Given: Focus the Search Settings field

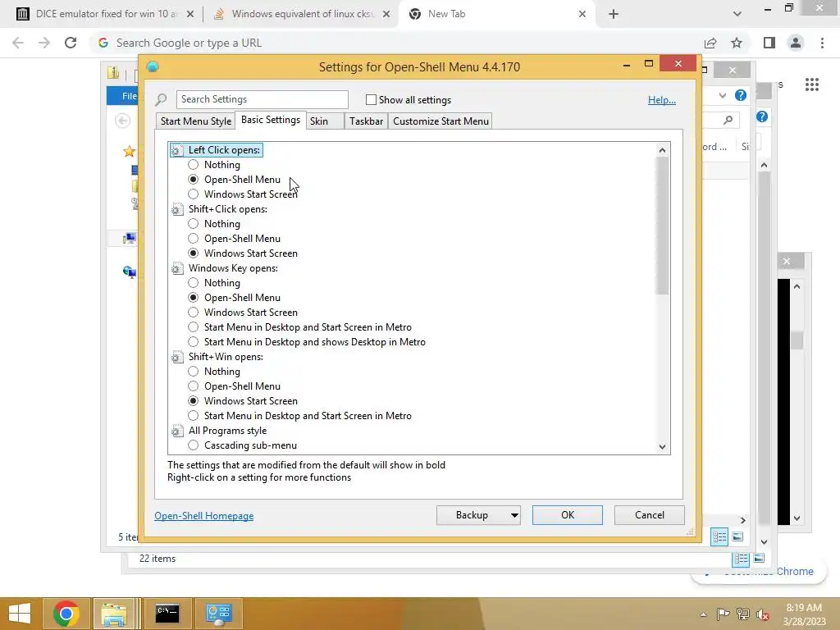Looking at the screenshot, I should [262, 99].
